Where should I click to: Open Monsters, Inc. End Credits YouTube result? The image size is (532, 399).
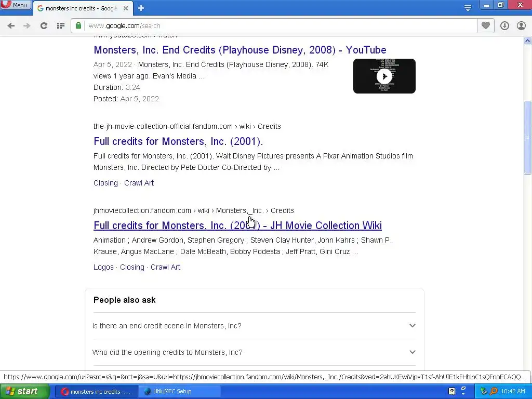tap(240, 50)
